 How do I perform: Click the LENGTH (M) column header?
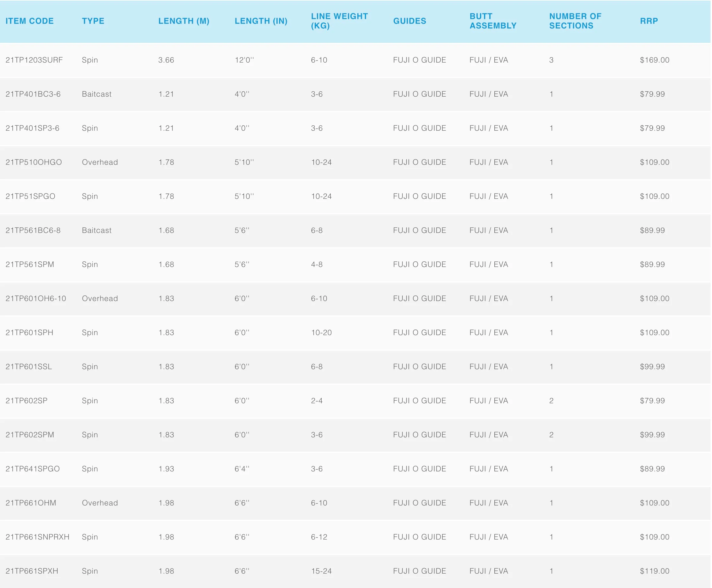(x=184, y=21)
